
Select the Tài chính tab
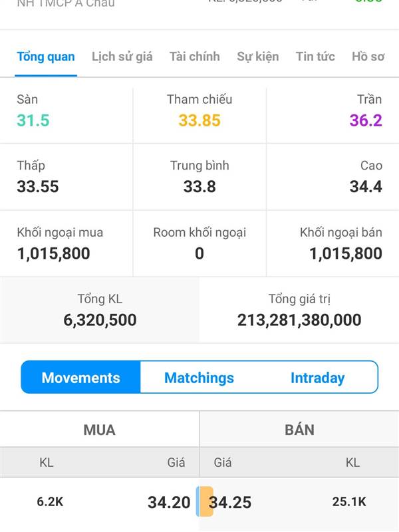click(x=195, y=57)
